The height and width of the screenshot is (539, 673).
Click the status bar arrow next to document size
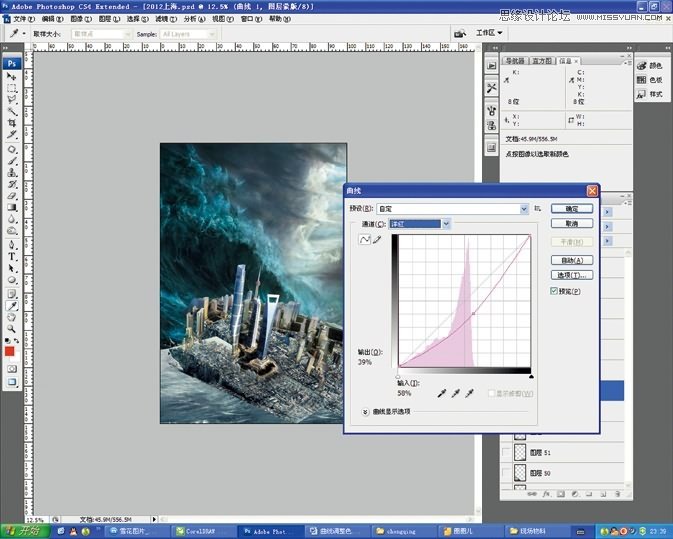(x=154, y=519)
